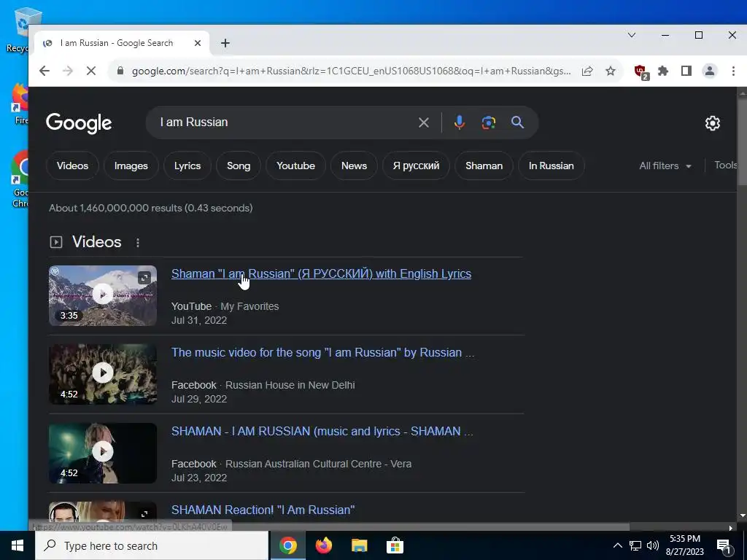
Task: Click the vertical scrollbar on the page
Action: 742,143
